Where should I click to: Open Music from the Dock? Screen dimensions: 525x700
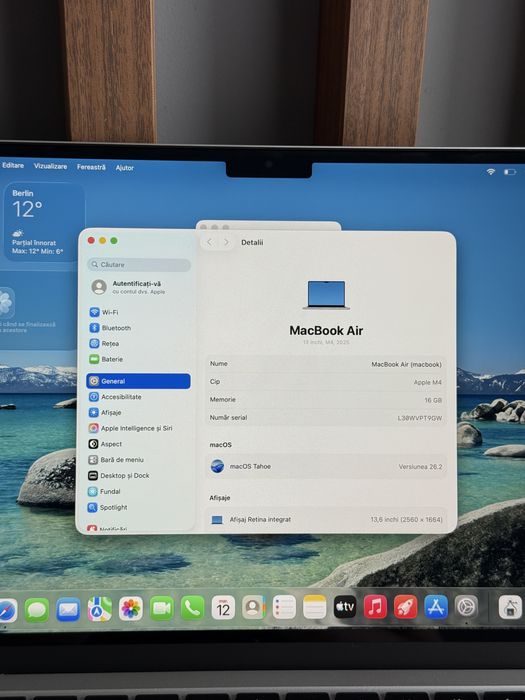375,606
